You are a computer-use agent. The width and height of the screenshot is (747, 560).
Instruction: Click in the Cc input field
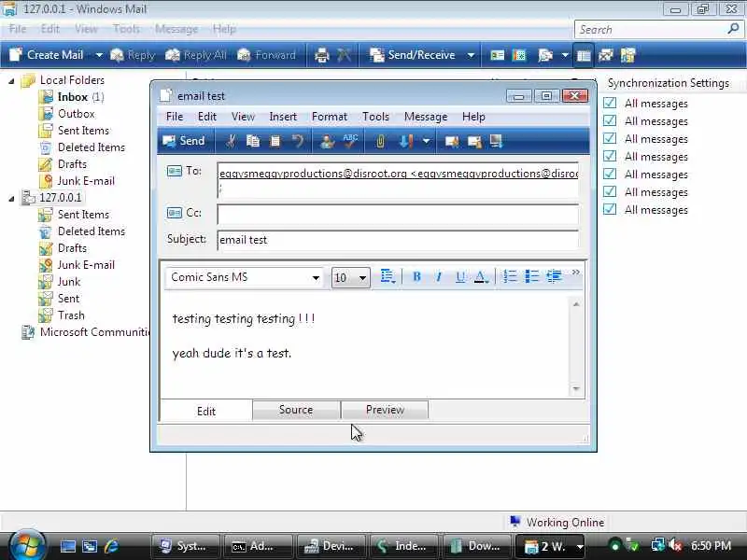point(398,215)
